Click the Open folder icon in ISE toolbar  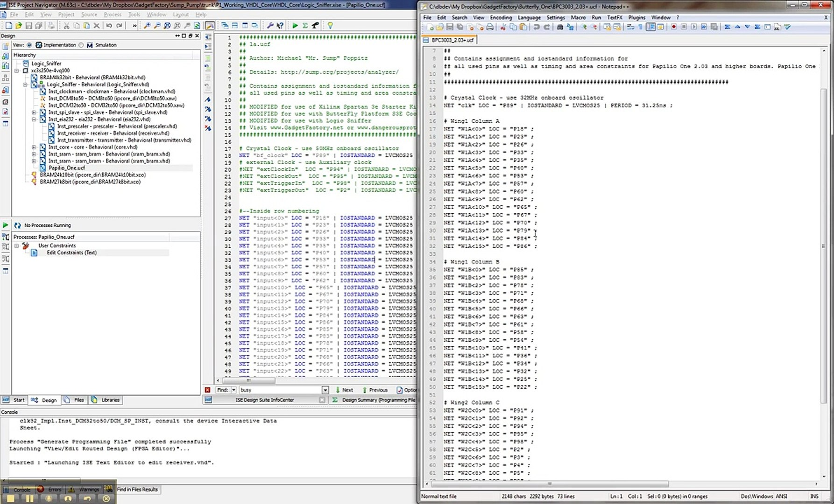point(19,26)
